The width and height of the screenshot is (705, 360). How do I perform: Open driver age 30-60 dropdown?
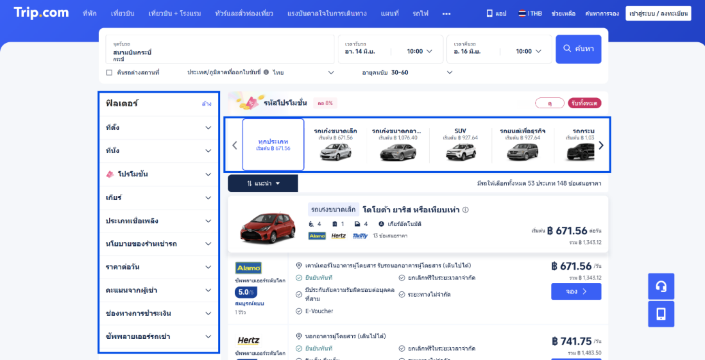[422, 72]
